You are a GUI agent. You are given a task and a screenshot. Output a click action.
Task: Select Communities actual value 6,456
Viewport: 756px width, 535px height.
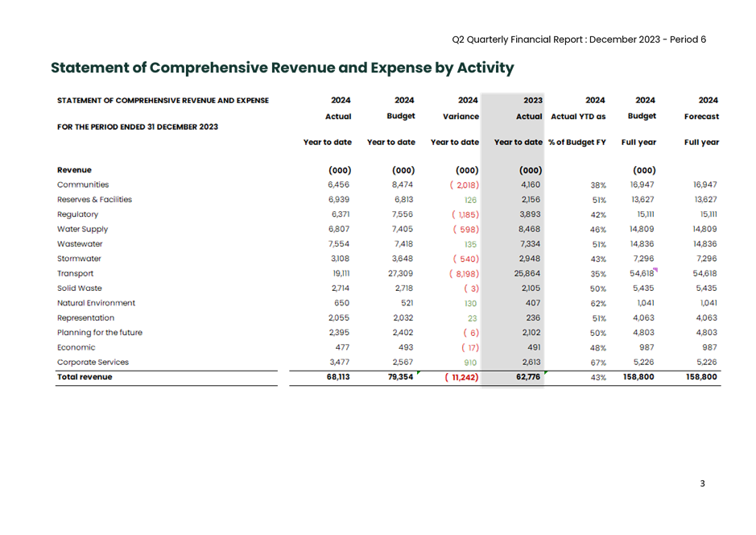click(x=338, y=185)
